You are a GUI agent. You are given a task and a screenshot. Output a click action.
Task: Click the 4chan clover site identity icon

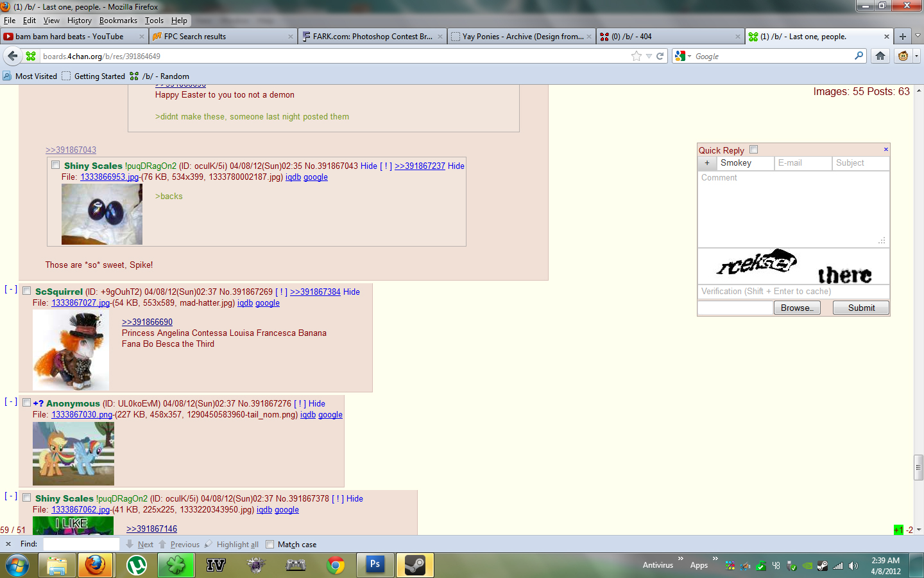coord(30,56)
